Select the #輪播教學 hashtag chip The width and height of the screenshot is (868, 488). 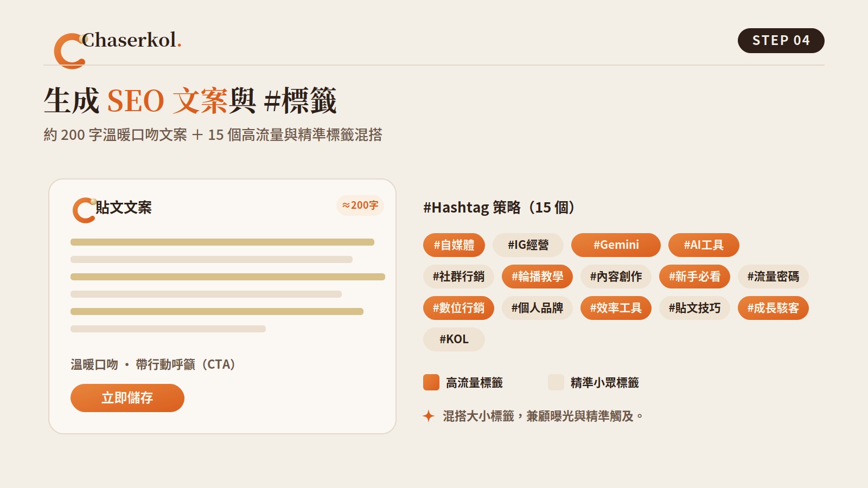click(x=537, y=277)
